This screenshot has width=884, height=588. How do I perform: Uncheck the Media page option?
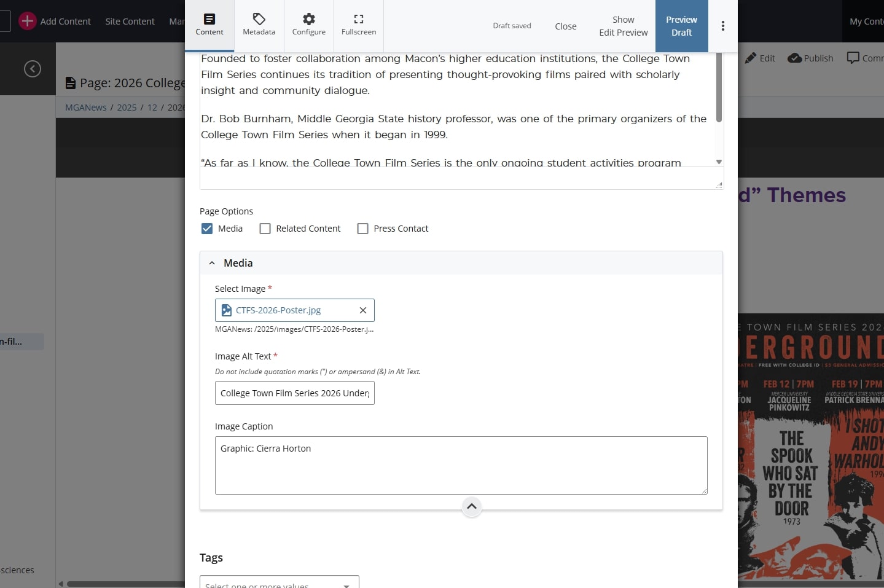pos(207,229)
